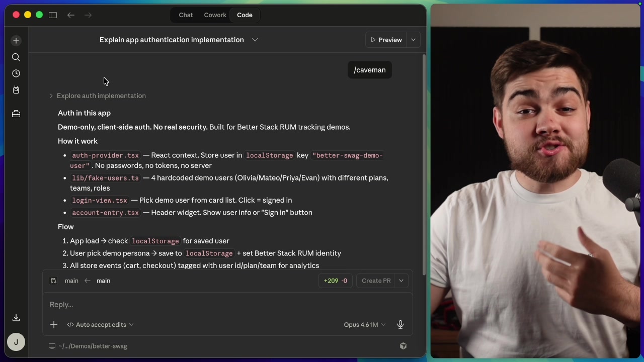Go forward with the right arrow
Image resolution: width=644 pixels, height=362 pixels.
click(x=88, y=15)
